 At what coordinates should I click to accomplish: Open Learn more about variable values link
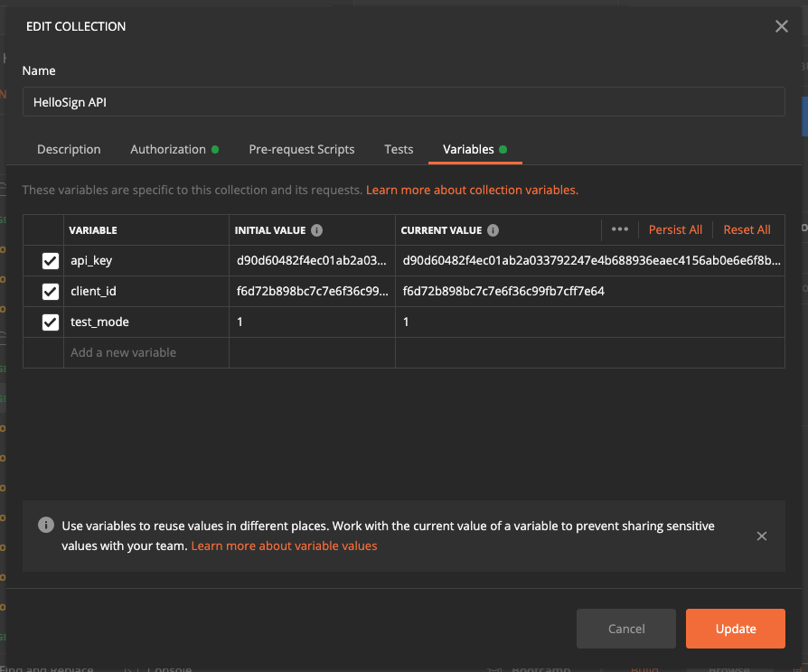(x=284, y=546)
